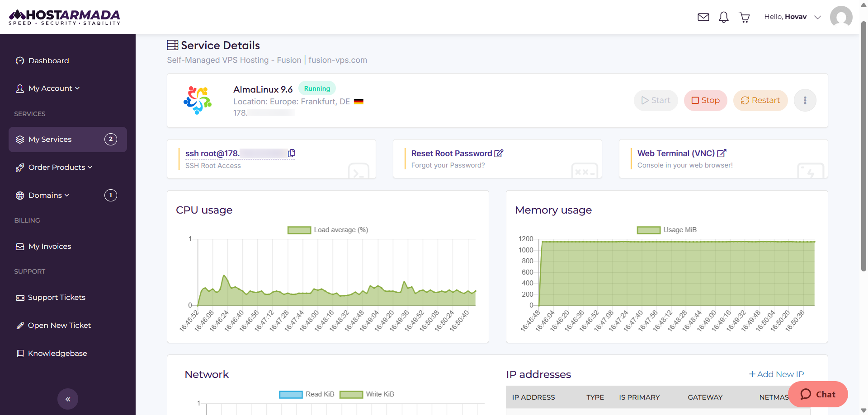Screen dimensions: 868x415
Task: Click the Open New Ticket pencil icon
Action: (x=20, y=326)
